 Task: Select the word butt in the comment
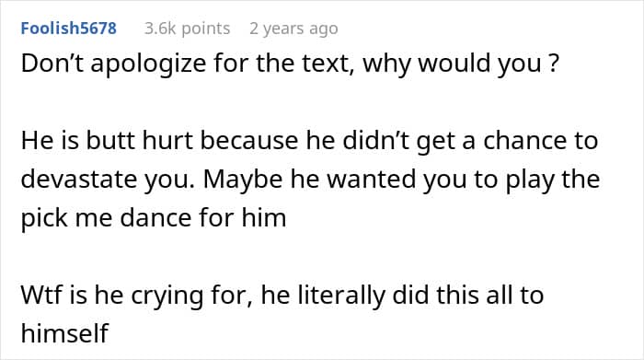pyautogui.click(x=110, y=141)
